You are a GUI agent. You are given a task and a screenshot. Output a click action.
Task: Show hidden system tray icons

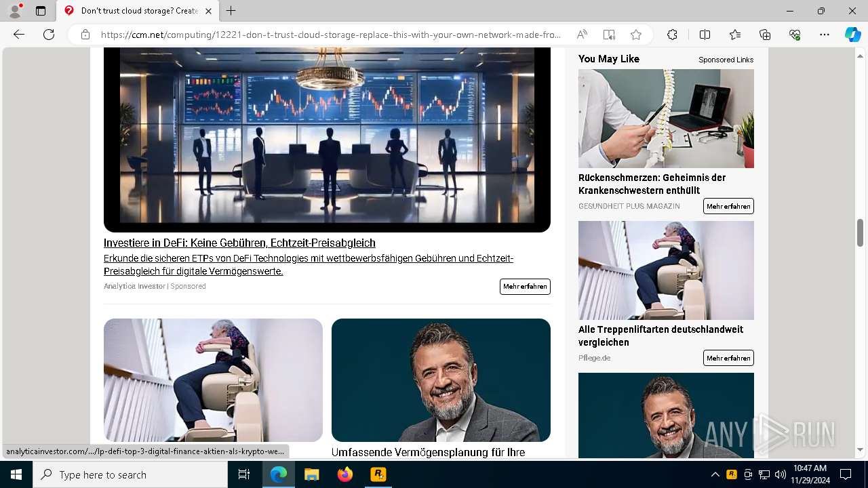click(715, 474)
